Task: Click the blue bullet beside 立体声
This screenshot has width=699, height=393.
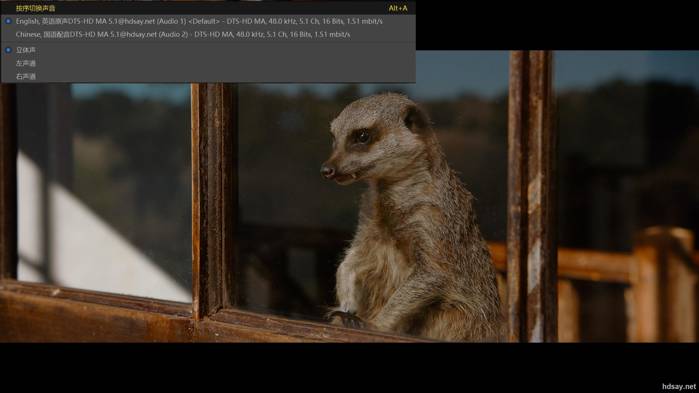Action: pyautogui.click(x=8, y=50)
